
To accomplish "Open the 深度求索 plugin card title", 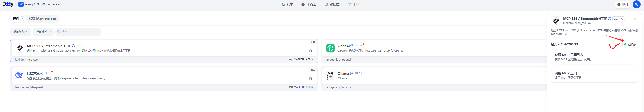I will [33, 73].
